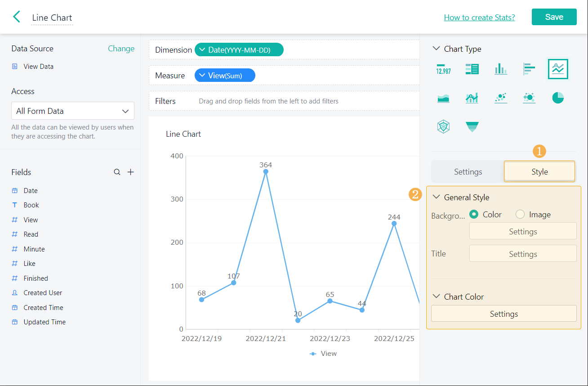
Task: Go back using the left arrow icon
Action: (17, 17)
